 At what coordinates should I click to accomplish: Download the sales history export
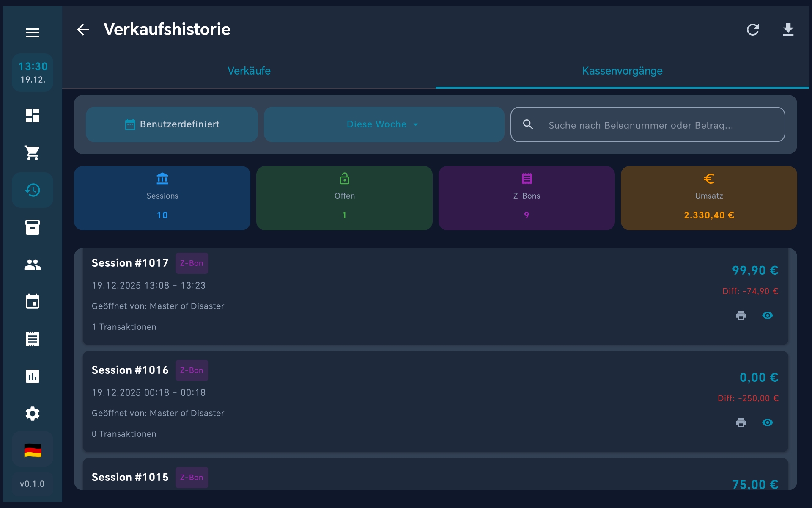click(x=788, y=30)
